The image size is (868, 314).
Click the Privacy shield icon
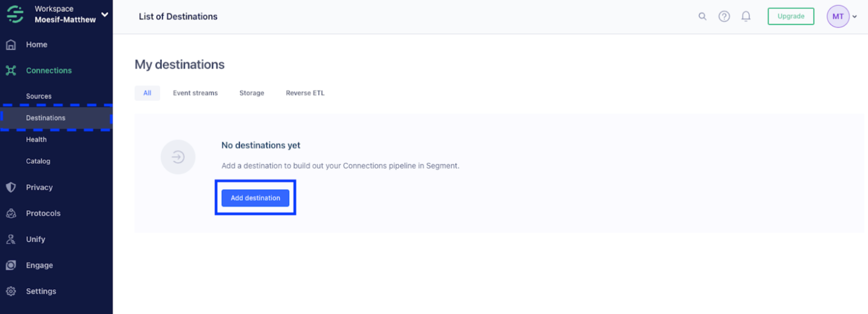11,187
